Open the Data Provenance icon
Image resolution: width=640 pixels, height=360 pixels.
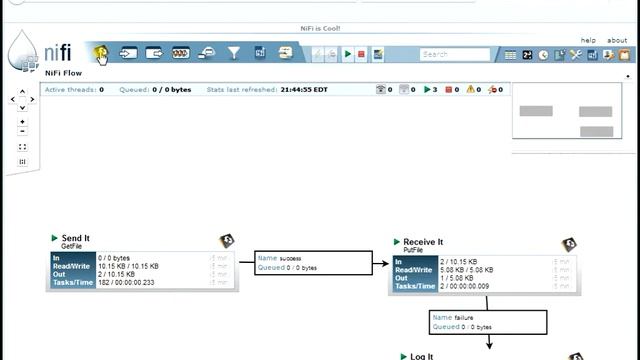point(560,55)
